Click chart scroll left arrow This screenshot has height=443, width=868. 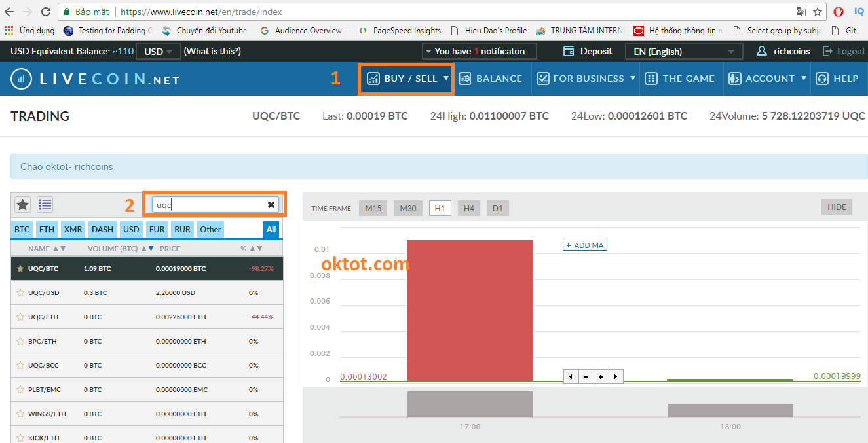point(571,377)
